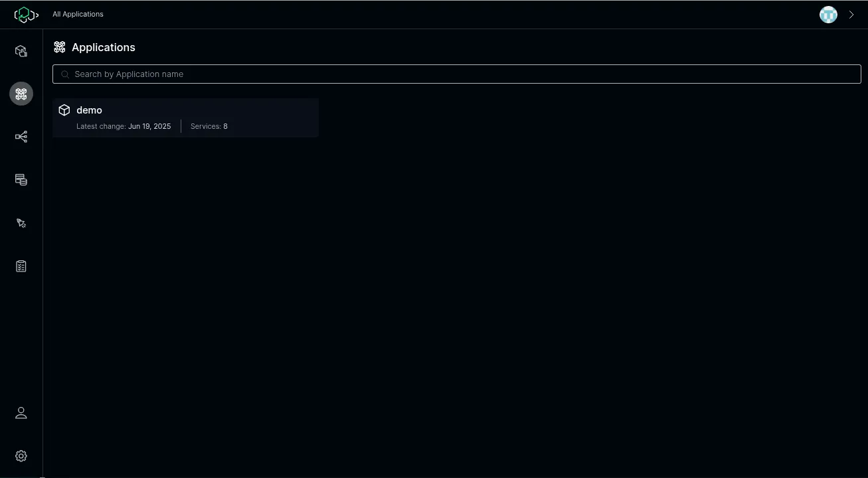Click the Services: 8 label
The width and height of the screenshot is (868, 478).
(209, 126)
